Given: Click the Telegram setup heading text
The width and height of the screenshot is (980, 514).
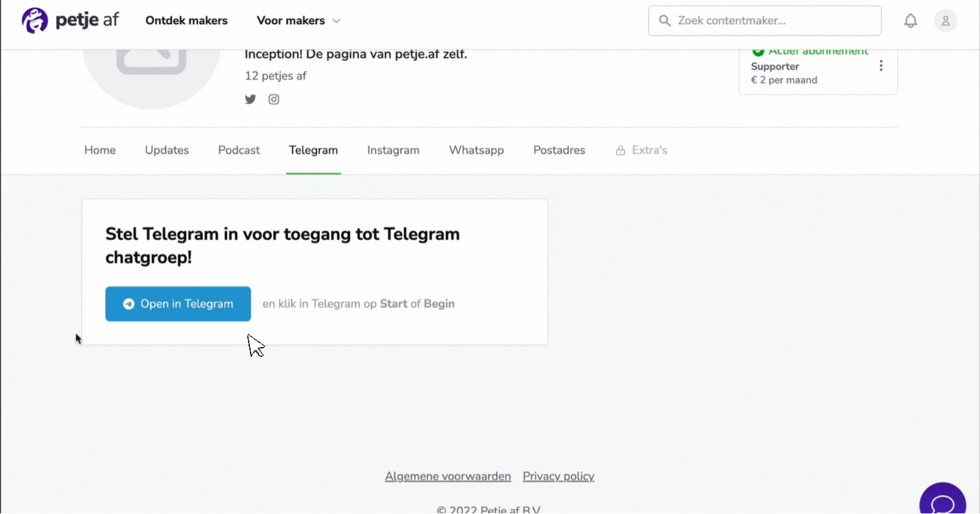Looking at the screenshot, I should [283, 246].
